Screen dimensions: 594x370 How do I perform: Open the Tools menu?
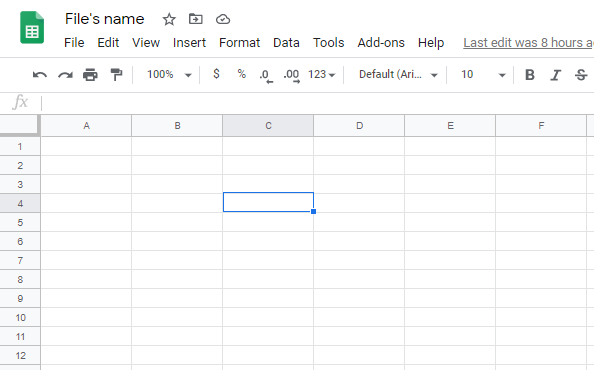tap(328, 42)
